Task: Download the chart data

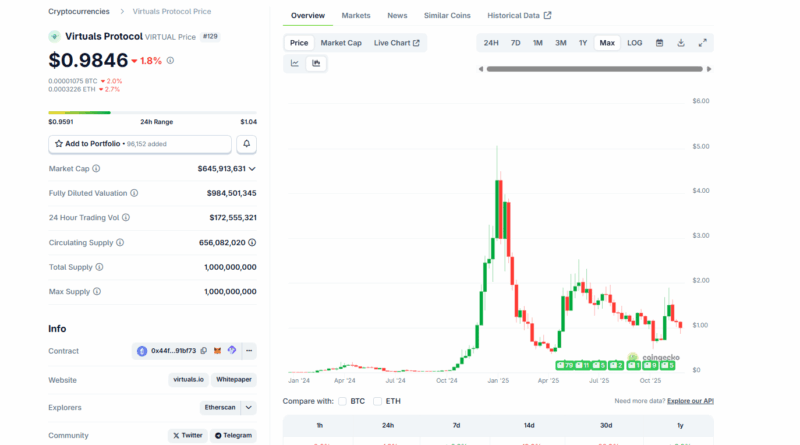Action: coord(681,43)
